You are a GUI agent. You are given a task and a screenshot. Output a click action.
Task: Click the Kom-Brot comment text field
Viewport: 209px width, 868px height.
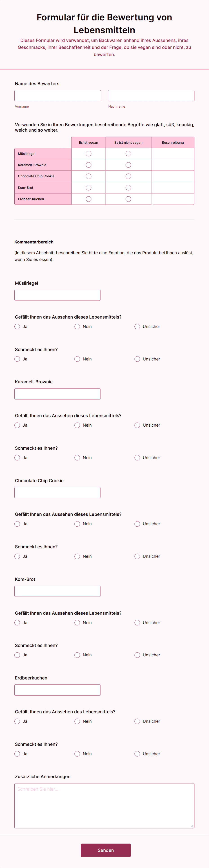57,591
